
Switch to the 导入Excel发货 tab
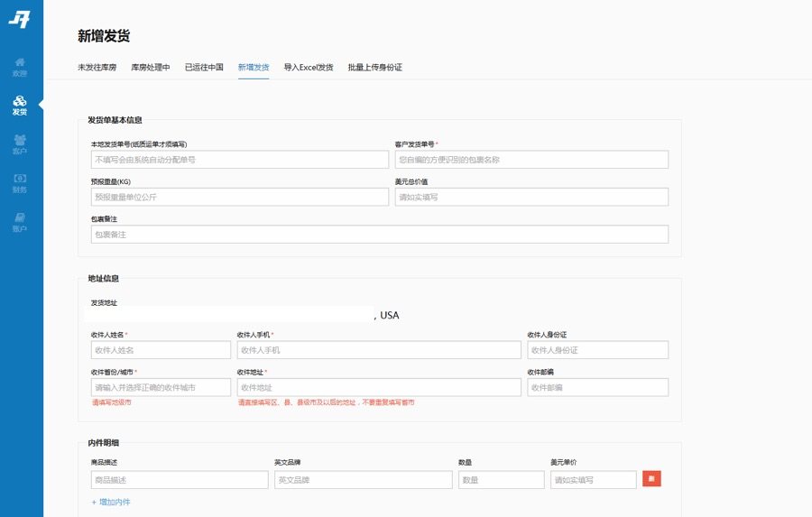(308, 68)
